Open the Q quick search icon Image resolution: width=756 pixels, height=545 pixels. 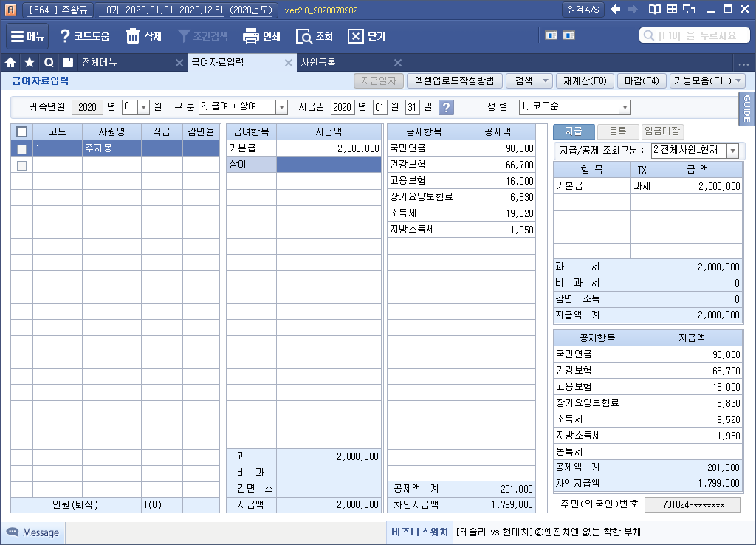[x=49, y=62]
